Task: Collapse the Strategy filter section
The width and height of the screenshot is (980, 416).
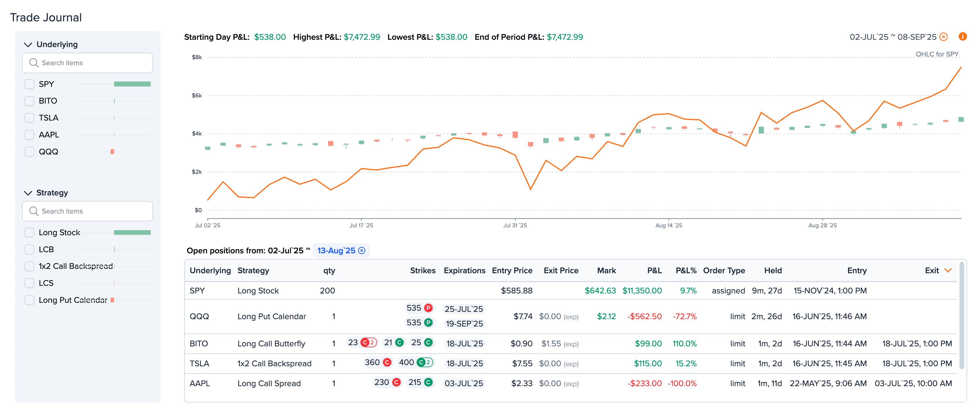Action: tap(28, 193)
